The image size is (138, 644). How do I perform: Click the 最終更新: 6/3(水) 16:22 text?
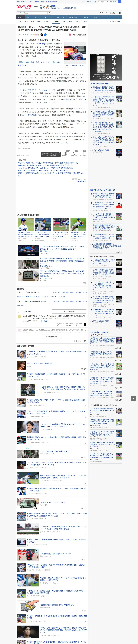tap(79, 179)
